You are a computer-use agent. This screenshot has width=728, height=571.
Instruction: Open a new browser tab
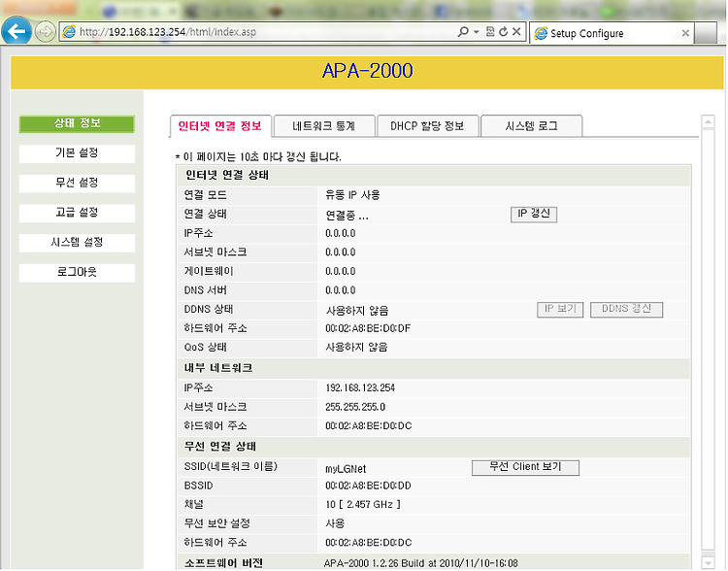(706, 33)
